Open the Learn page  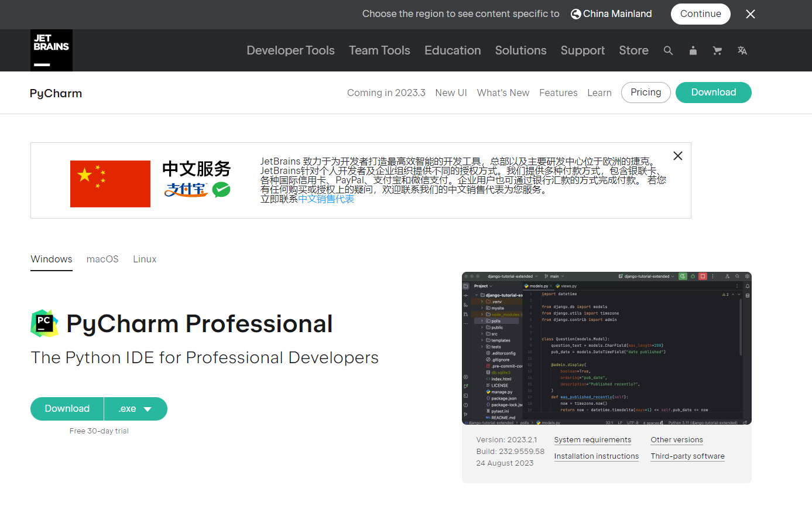point(599,93)
